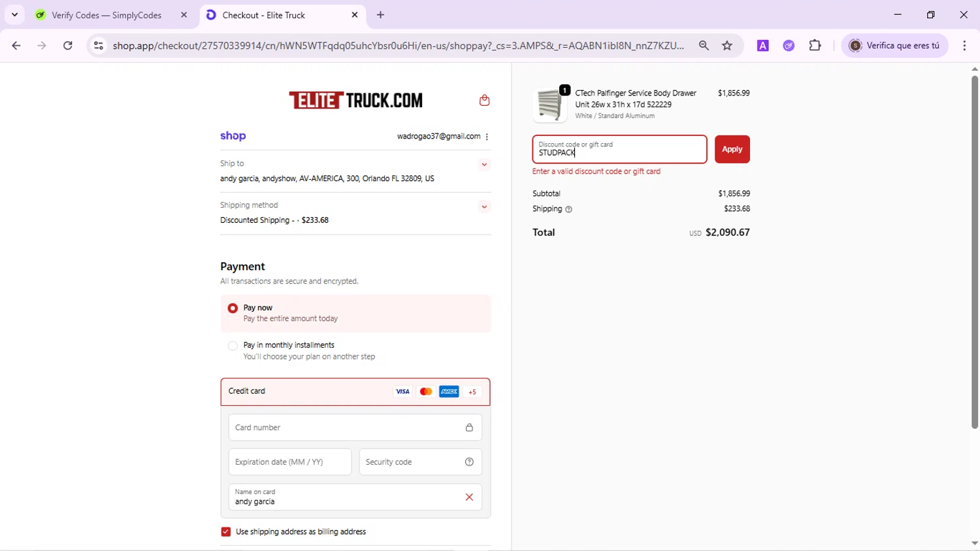This screenshot has width=980, height=551.
Task: Open account options next to wadrogao37@gmail.com
Action: [x=487, y=137]
